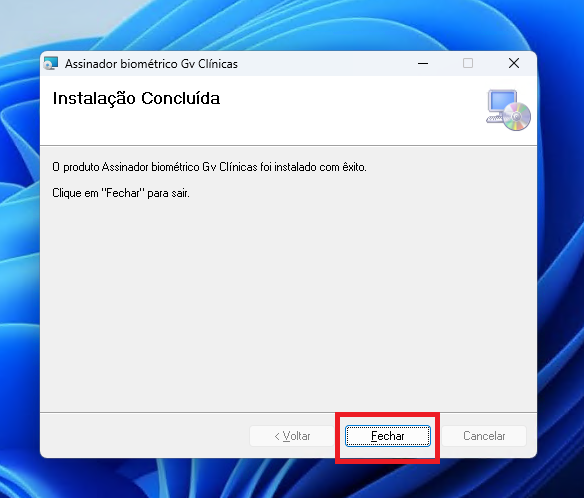Click the footer area left of Voltar
Screen dimensions: 584x498
[145, 436]
